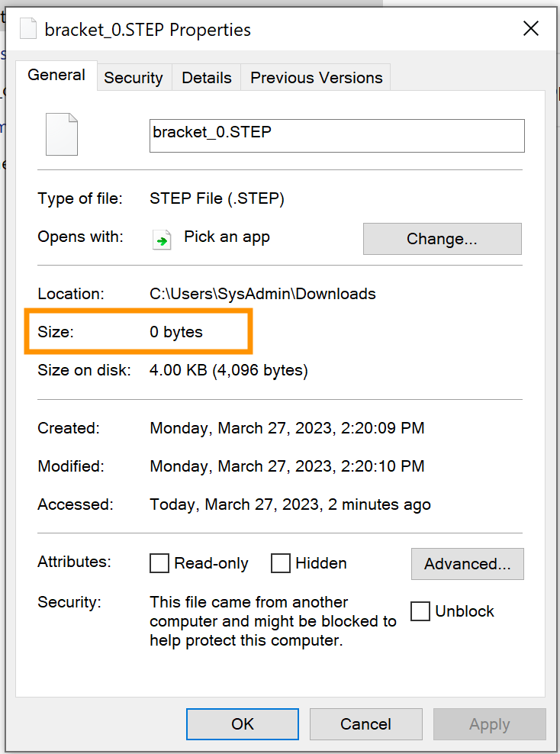Viewport: 560px width, 754px height.
Task: Click the grayed-out Apply button
Action: (x=489, y=724)
